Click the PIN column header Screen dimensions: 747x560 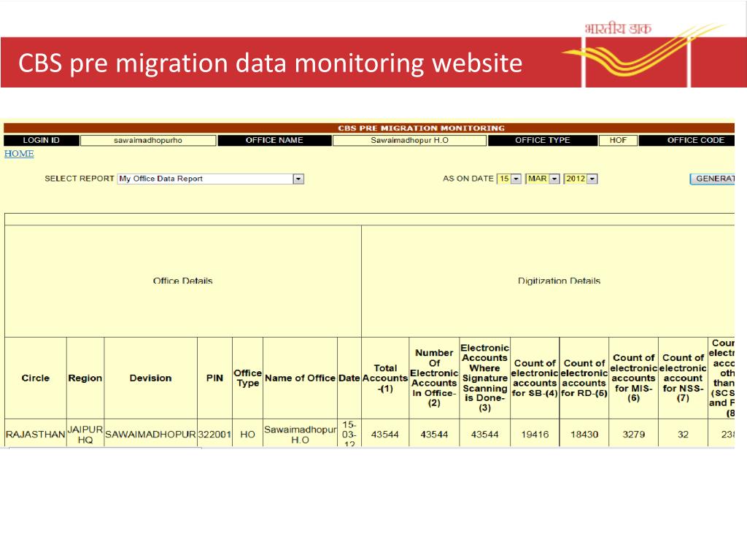tap(214, 378)
